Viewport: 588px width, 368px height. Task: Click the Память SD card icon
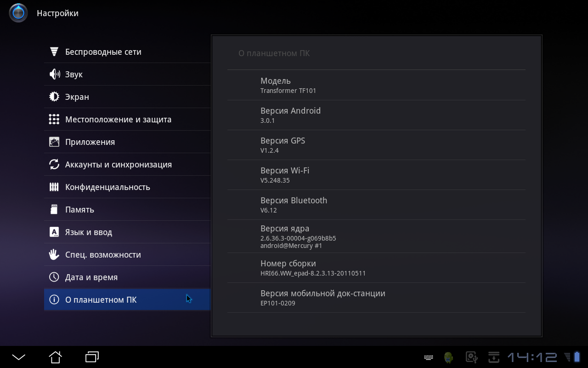click(54, 209)
